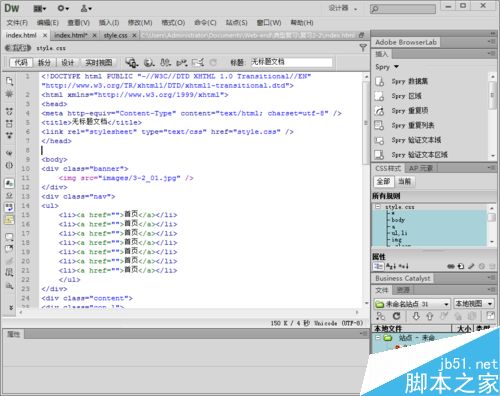Click the Preview in browser globe icon
Screen dimensions: 500x396
click(x=149, y=62)
